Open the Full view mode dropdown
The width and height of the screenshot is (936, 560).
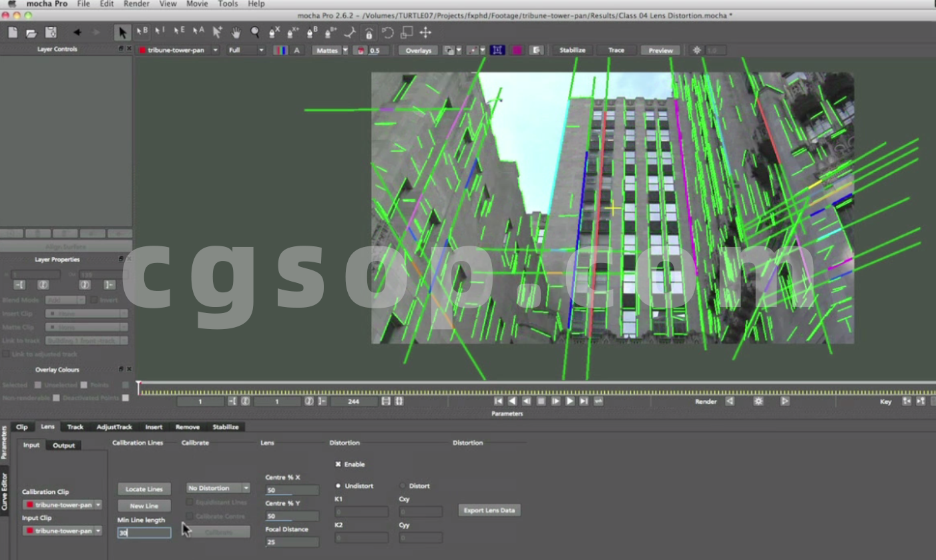[245, 50]
